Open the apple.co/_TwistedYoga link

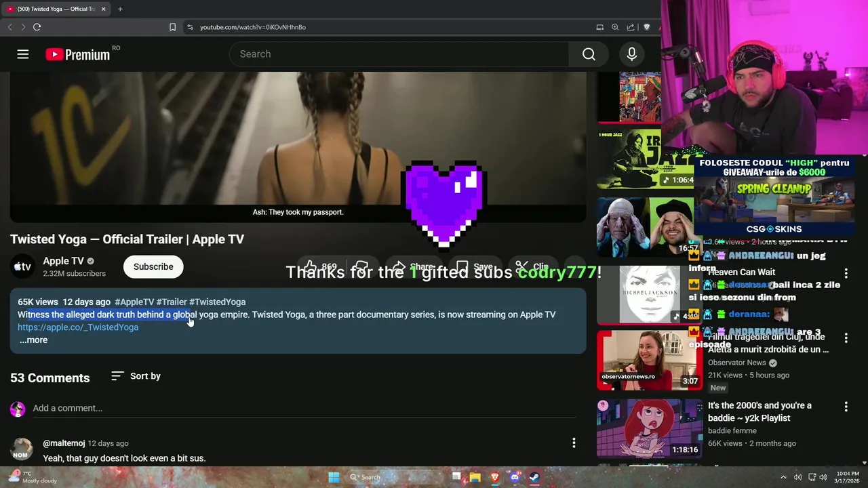pos(78,327)
